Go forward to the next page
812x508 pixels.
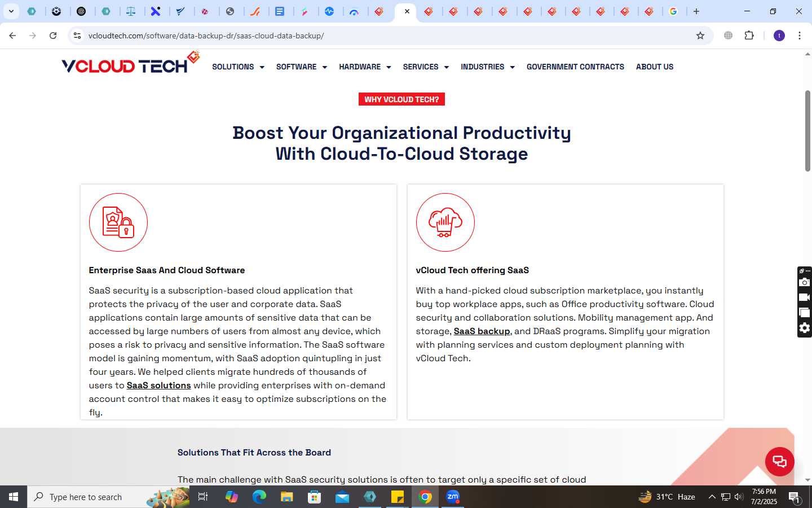tap(33, 36)
